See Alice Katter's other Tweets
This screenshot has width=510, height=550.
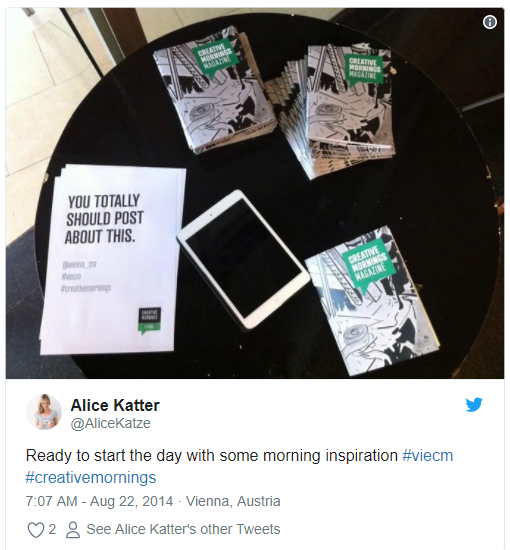[183, 529]
